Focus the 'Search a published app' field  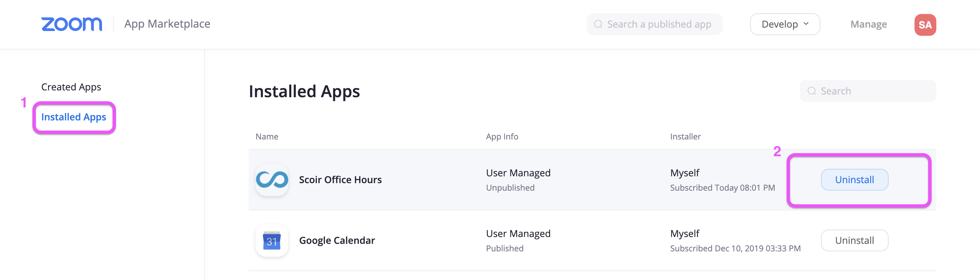(654, 24)
